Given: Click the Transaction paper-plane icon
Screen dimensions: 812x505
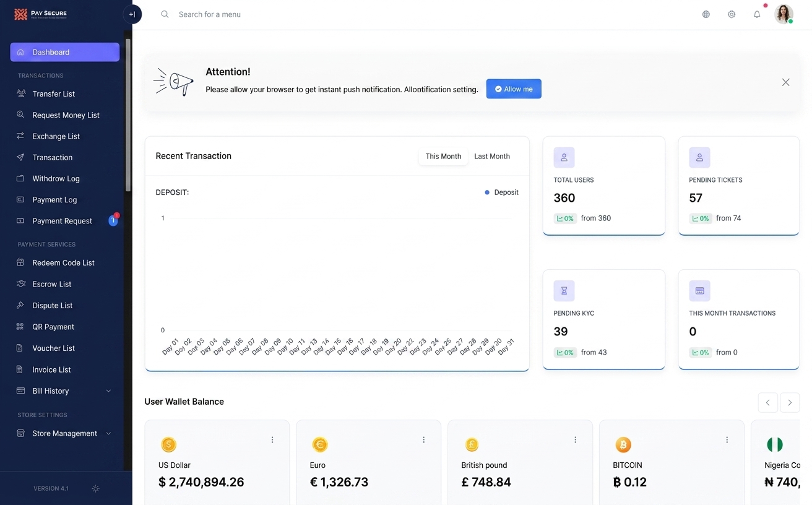Looking at the screenshot, I should (20, 157).
